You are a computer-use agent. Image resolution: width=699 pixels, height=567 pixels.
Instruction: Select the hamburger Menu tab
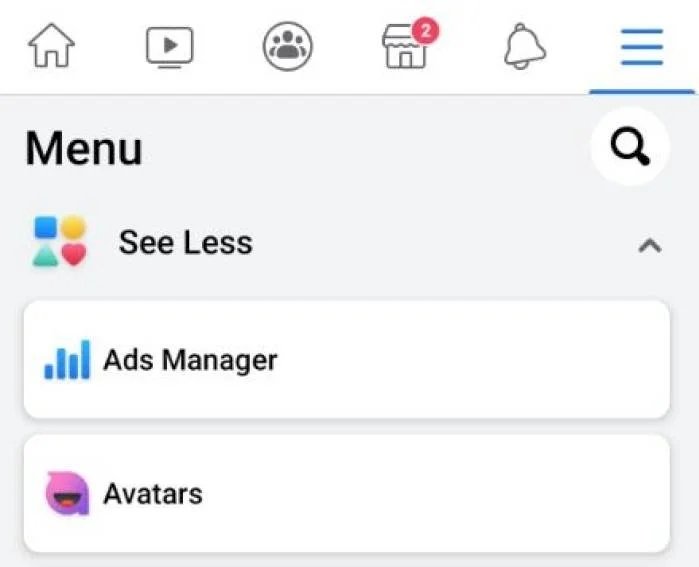642,46
